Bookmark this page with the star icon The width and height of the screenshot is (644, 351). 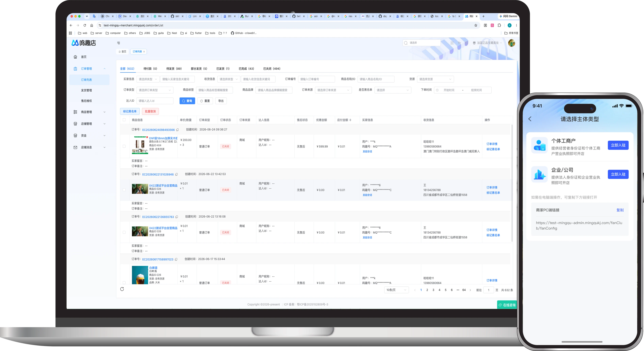tap(476, 25)
